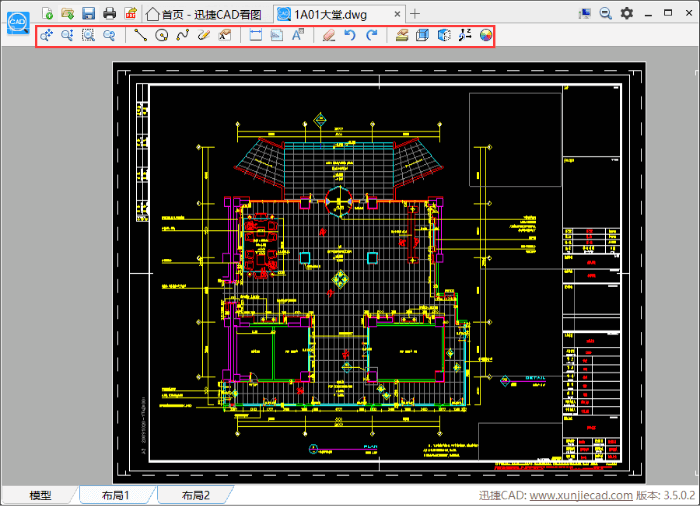Print the current drawing
The width and height of the screenshot is (700, 506).
point(110,13)
